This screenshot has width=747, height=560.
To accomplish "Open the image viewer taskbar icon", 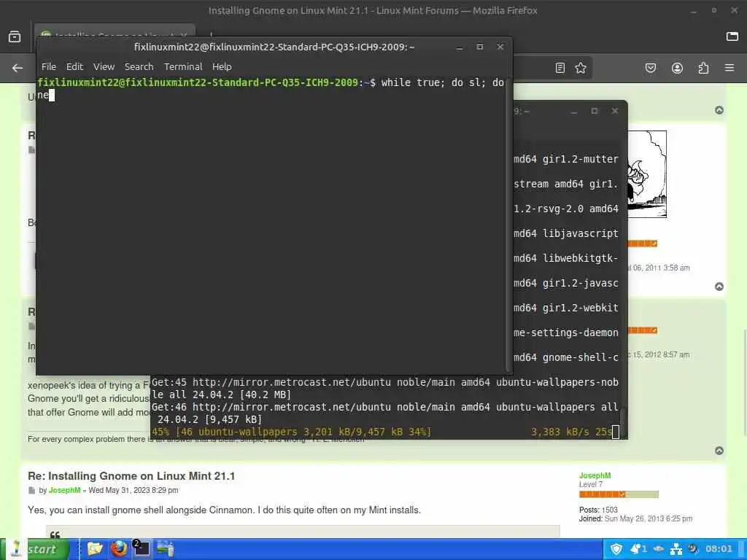I will [x=166, y=549].
